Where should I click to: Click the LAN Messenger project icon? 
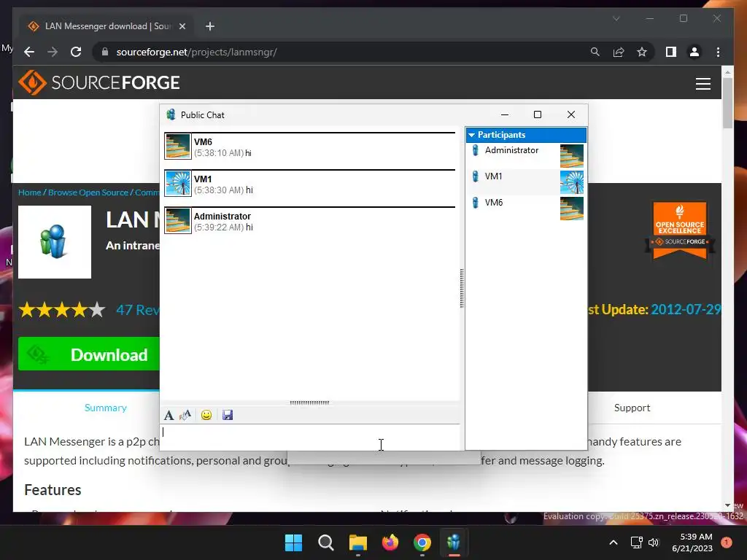tap(54, 242)
